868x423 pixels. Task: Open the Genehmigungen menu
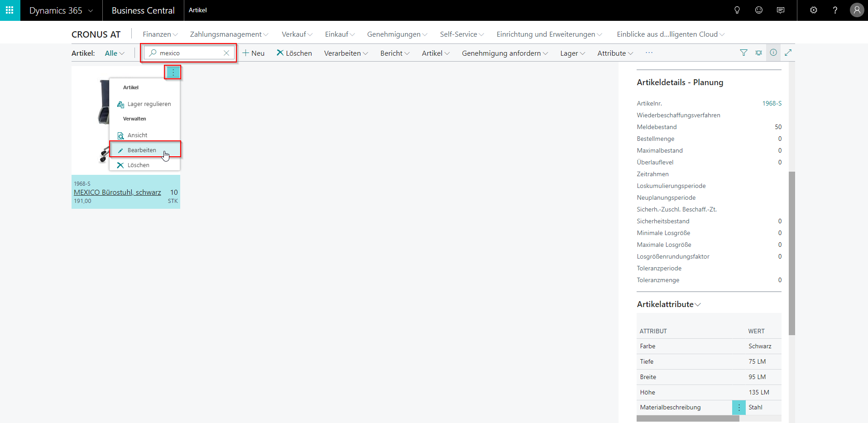point(397,34)
